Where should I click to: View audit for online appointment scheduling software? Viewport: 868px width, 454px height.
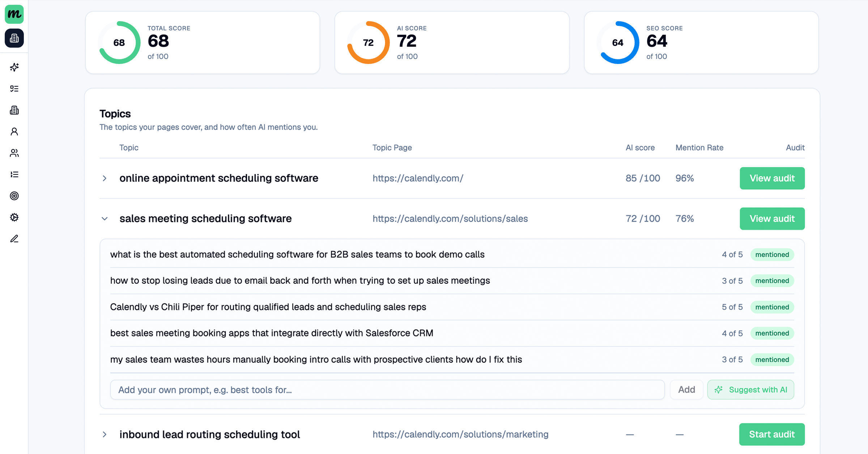772,178
